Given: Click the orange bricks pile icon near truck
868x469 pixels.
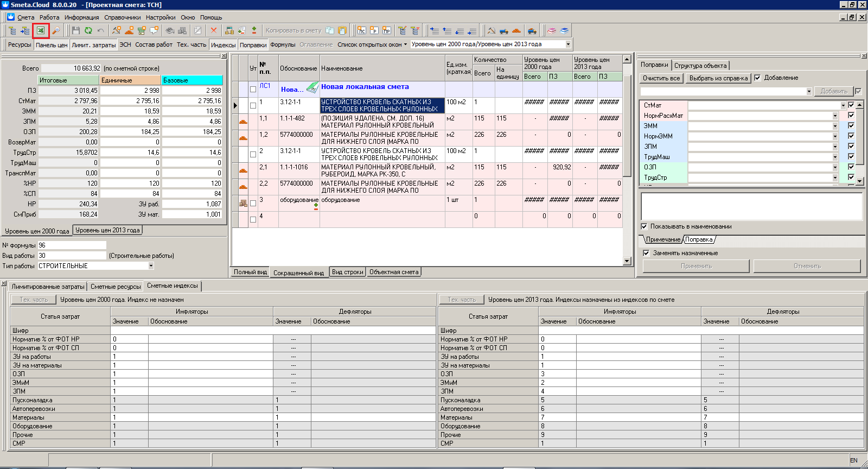Looking at the screenshot, I should coord(516,30).
